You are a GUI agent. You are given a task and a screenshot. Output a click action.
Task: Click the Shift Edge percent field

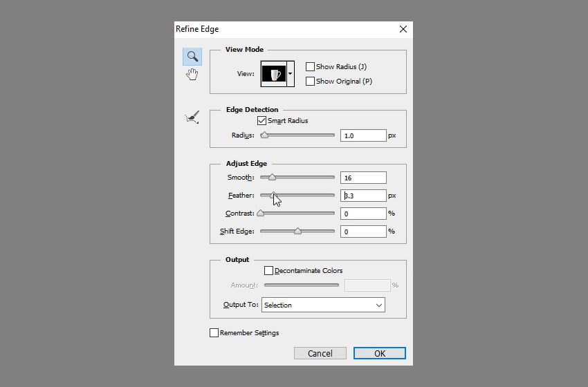point(363,232)
